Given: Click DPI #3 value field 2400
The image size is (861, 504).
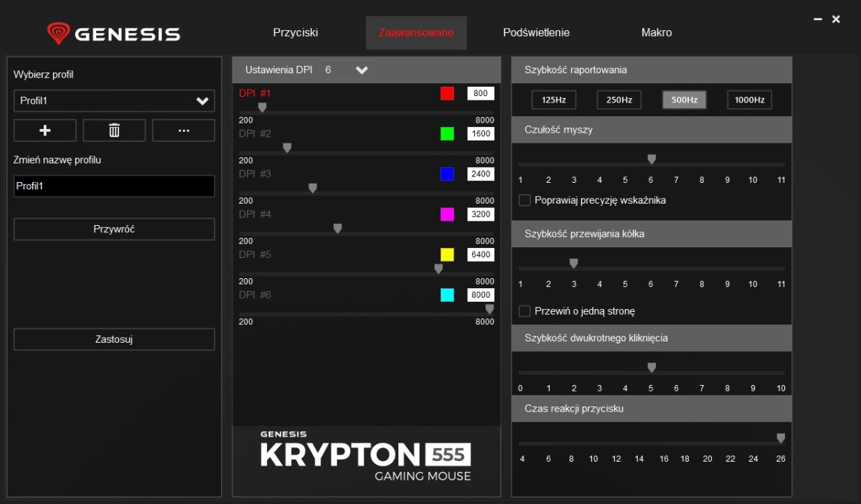Looking at the screenshot, I should click(x=481, y=173).
